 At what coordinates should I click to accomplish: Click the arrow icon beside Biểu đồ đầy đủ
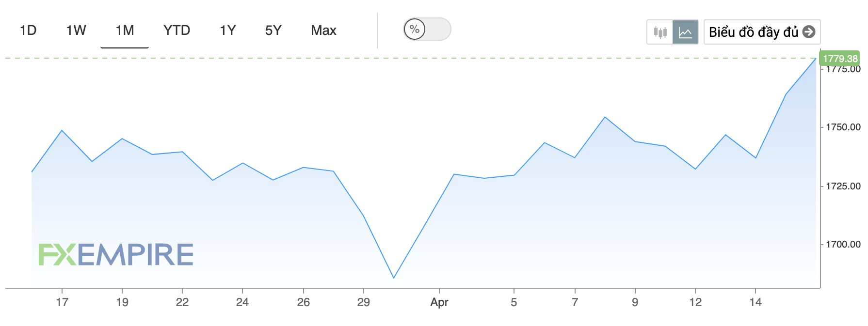pos(809,32)
